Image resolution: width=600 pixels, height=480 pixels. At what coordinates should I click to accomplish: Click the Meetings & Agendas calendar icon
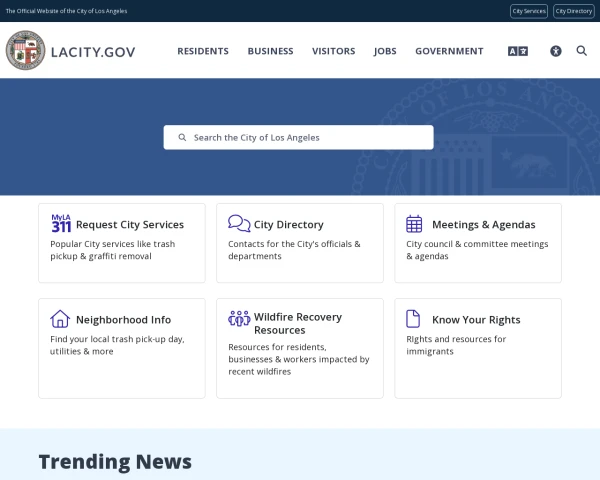pos(414,224)
